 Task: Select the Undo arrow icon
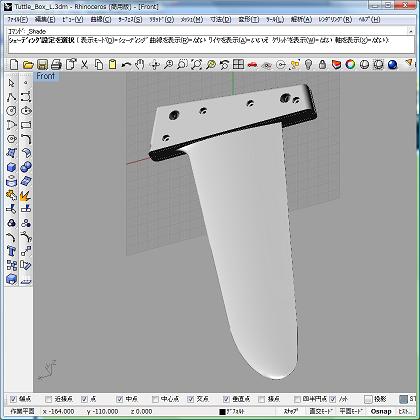[126, 64]
